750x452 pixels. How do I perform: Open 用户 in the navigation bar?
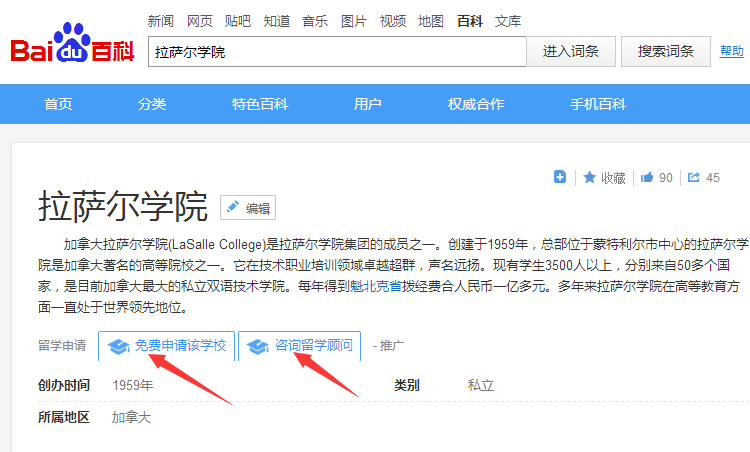click(x=367, y=104)
